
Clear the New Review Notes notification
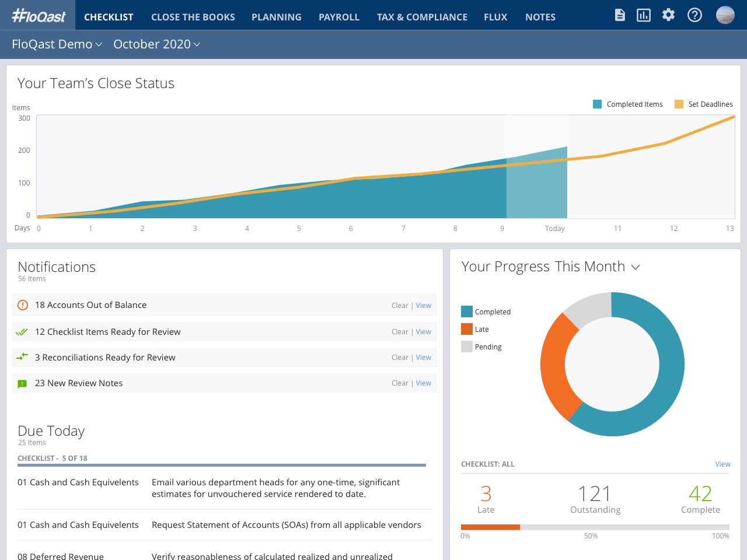click(x=400, y=383)
